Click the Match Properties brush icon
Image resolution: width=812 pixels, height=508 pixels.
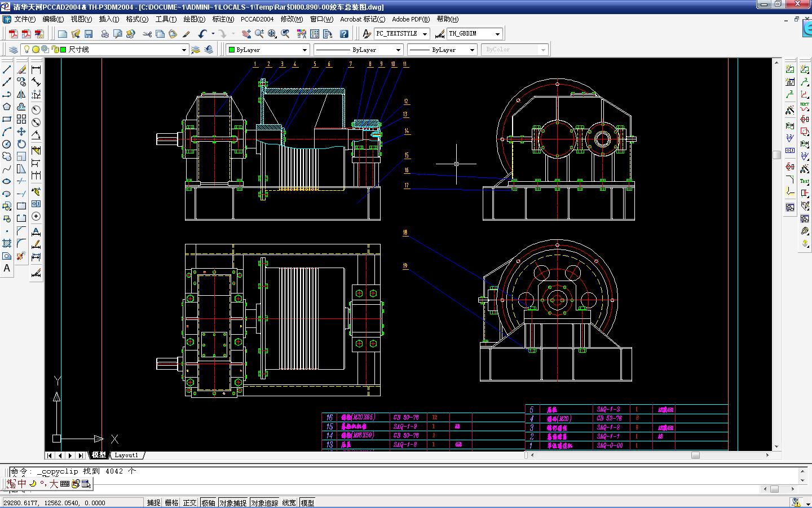[186, 34]
